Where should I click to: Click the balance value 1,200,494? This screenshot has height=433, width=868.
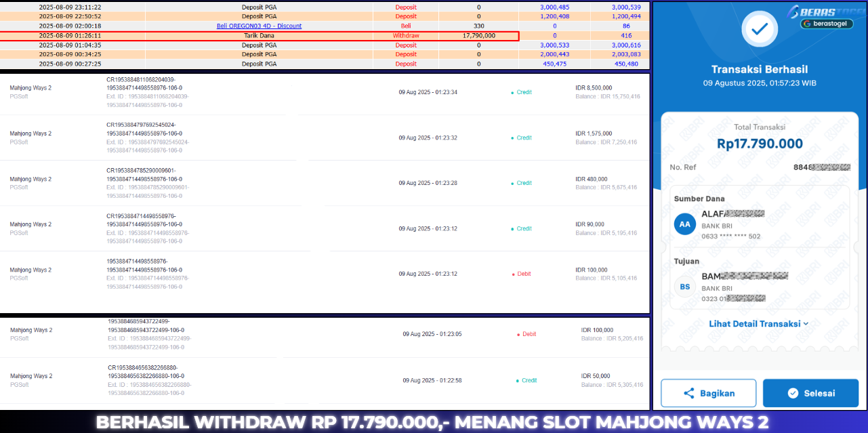pos(625,16)
